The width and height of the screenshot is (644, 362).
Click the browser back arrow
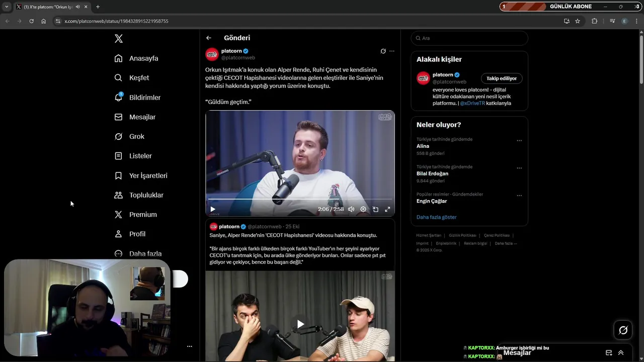click(x=7, y=21)
